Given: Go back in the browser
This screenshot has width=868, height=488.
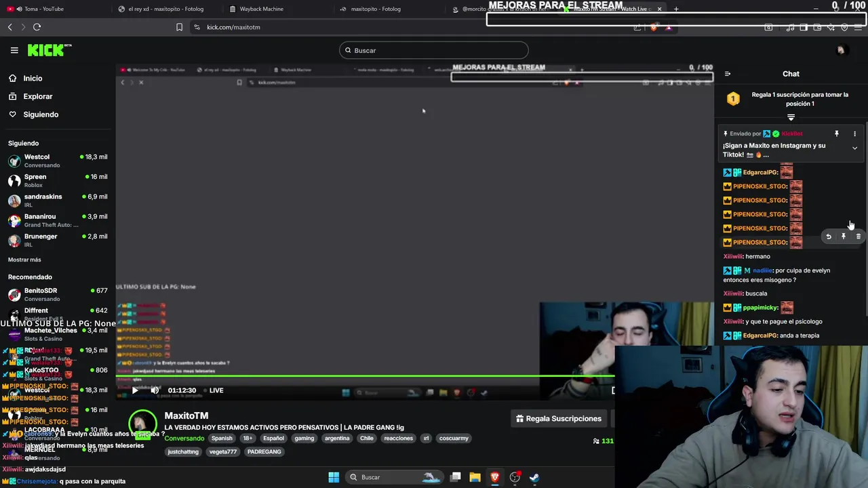Looking at the screenshot, I should click(10, 27).
